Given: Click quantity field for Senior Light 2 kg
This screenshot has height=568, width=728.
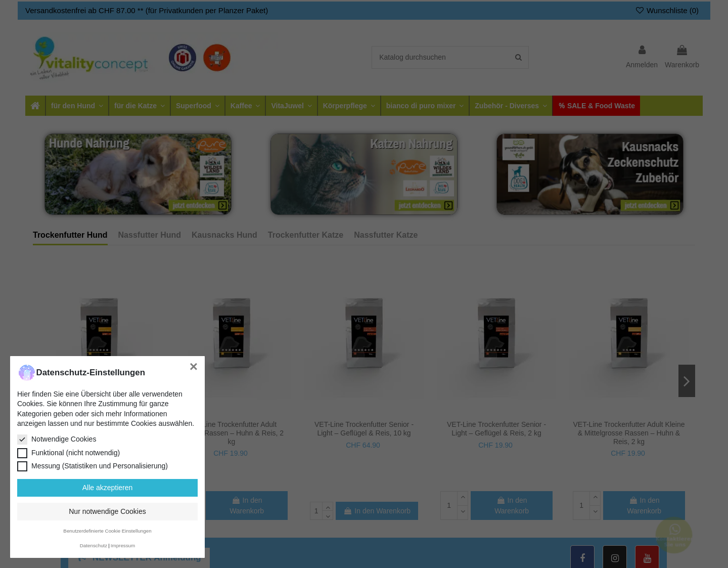Looking at the screenshot, I should tap(449, 505).
